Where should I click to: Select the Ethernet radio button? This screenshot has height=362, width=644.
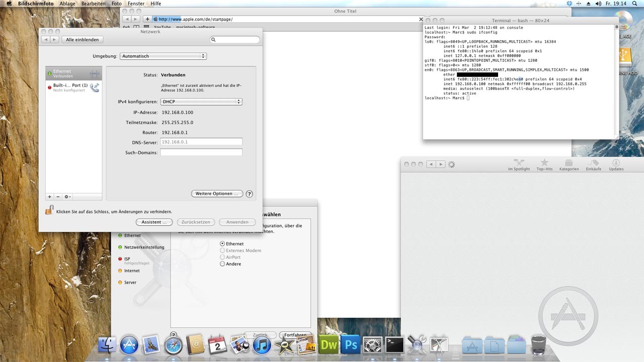point(222,244)
